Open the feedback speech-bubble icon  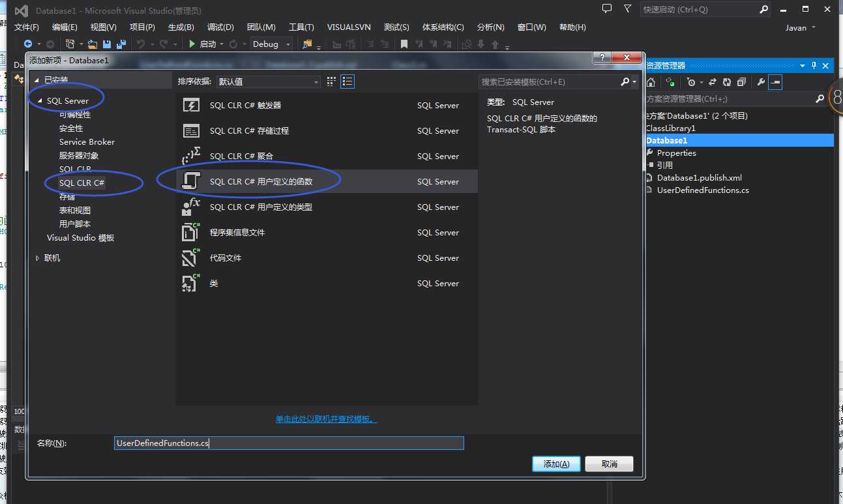(607, 9)
